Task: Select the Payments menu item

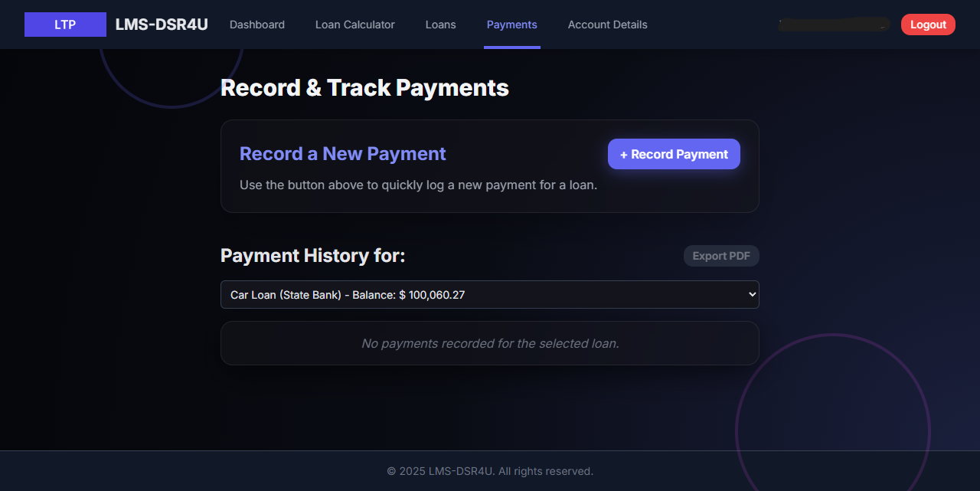Action: 511,25
